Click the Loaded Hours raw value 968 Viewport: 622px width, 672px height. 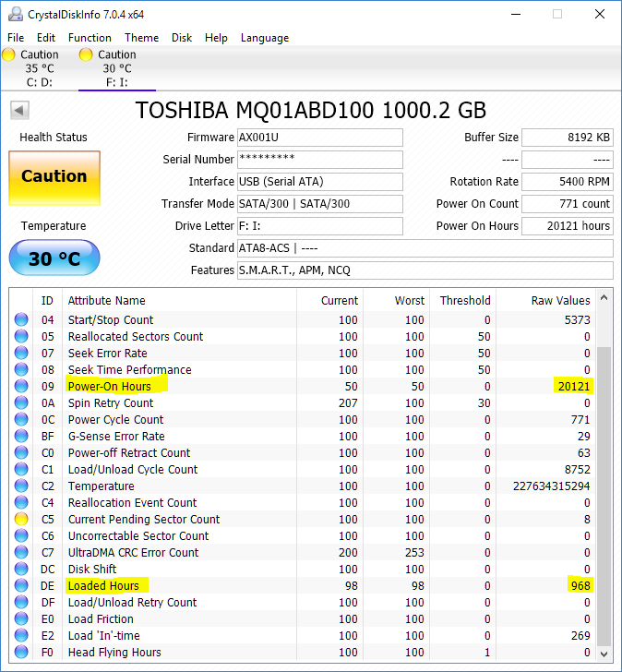click(580, 585)
